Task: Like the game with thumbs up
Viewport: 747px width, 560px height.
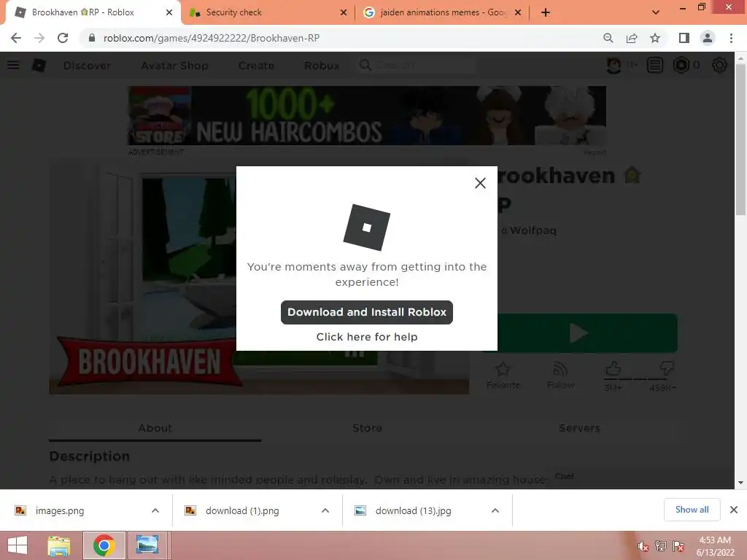Action: click(613, 368)
